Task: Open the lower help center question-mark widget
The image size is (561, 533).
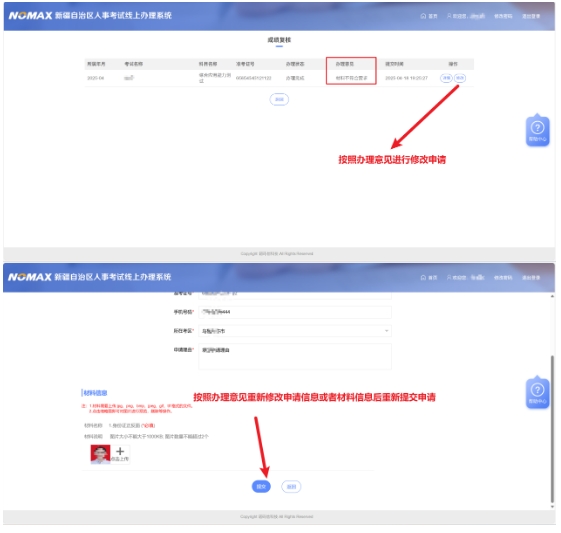Action: click(x=537, y=392)
